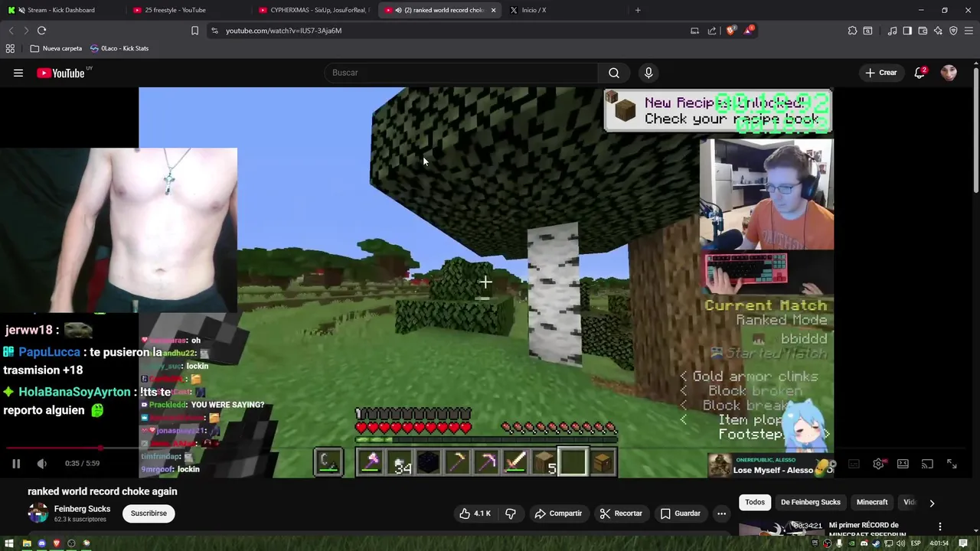Select the De Feinberg Sucks chip
The width and height of the screenshot is (980, 551).
(810, 502)
